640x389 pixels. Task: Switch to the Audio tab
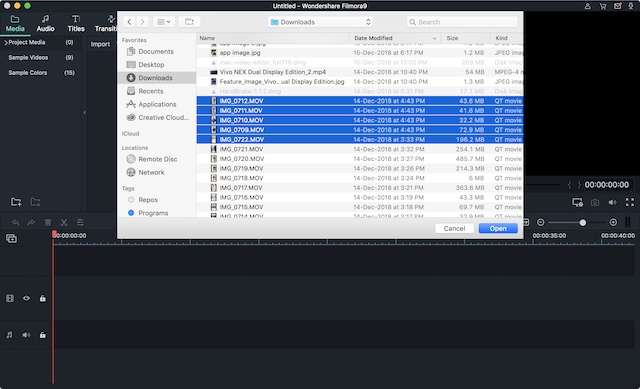click(x=45, y=24)
